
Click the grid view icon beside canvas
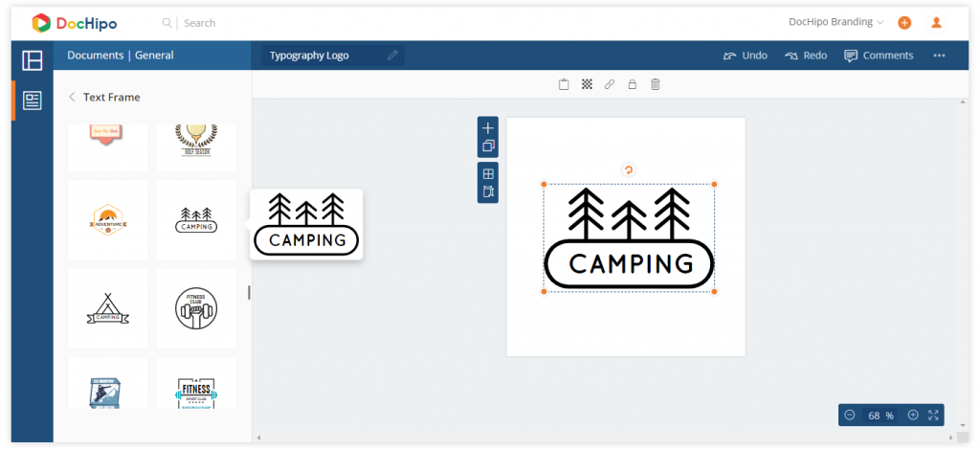pos(488,174)
